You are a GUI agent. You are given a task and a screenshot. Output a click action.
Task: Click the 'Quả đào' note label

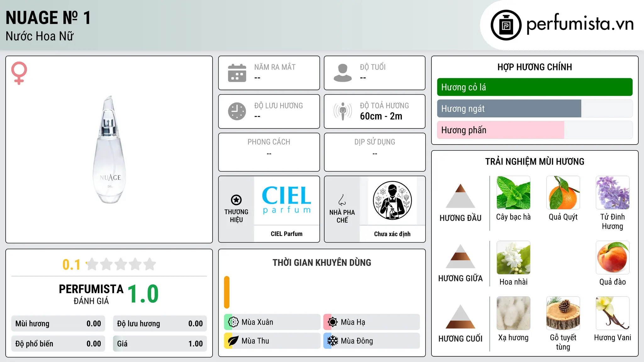click(613, 282)
